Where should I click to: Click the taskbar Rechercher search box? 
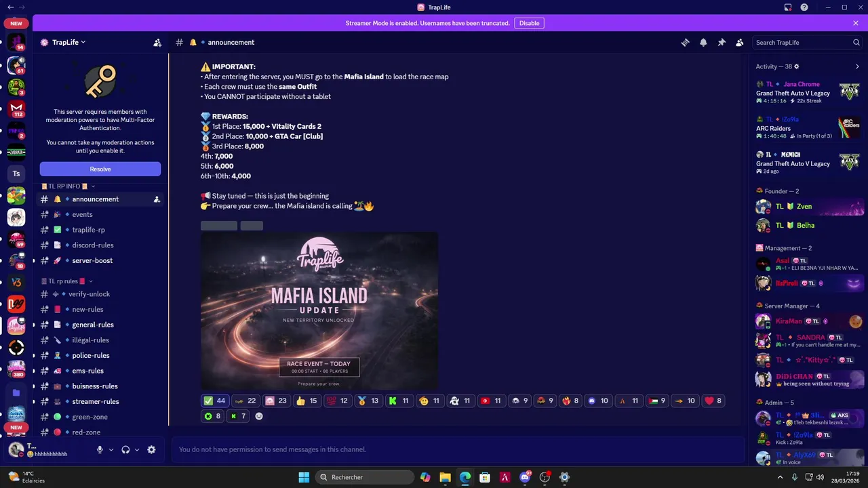point(366,477)
